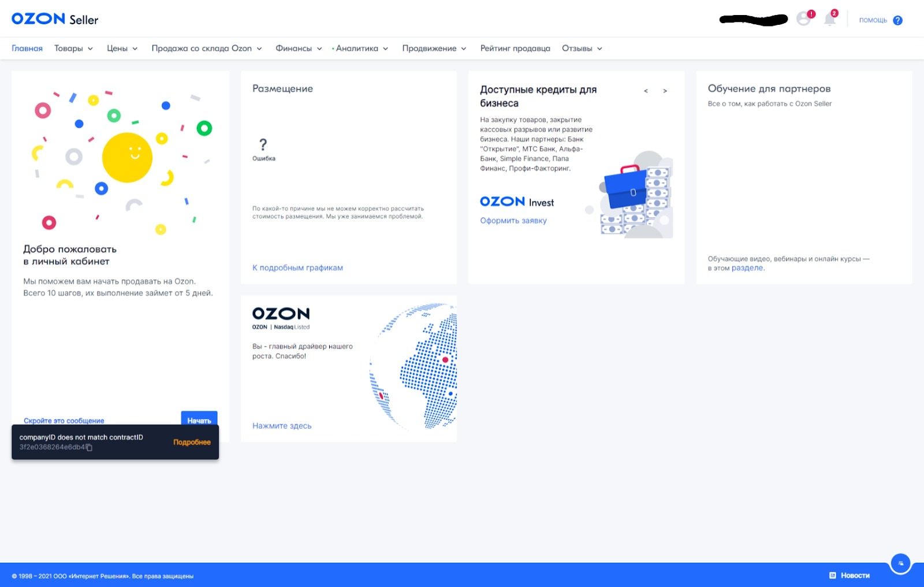The width and height of the screenshot is (924, 587).
Task: Click Подробнее in error toast
Action: click(x=192, y=442)
